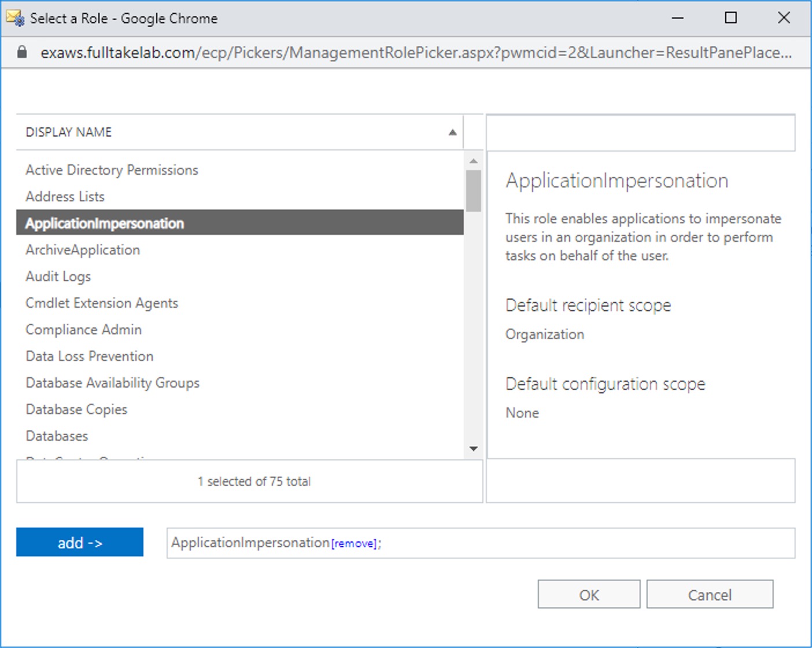Viewport: 812px width, 648px height.
Task: Select the Data Loss Prevention role
Action: (x=89, y=356)
